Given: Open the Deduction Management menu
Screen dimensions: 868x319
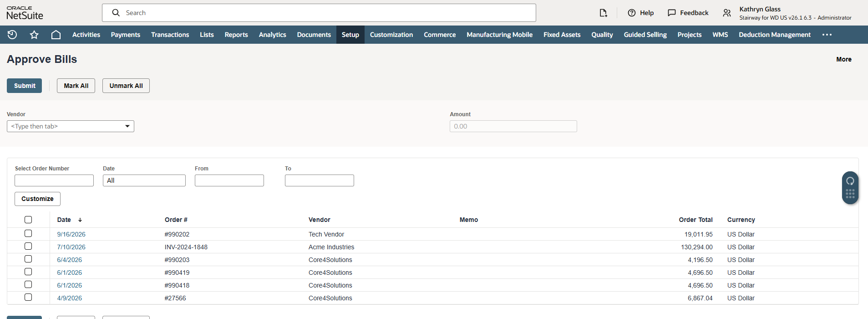Looking at the screenshot, I should point(774,35).
